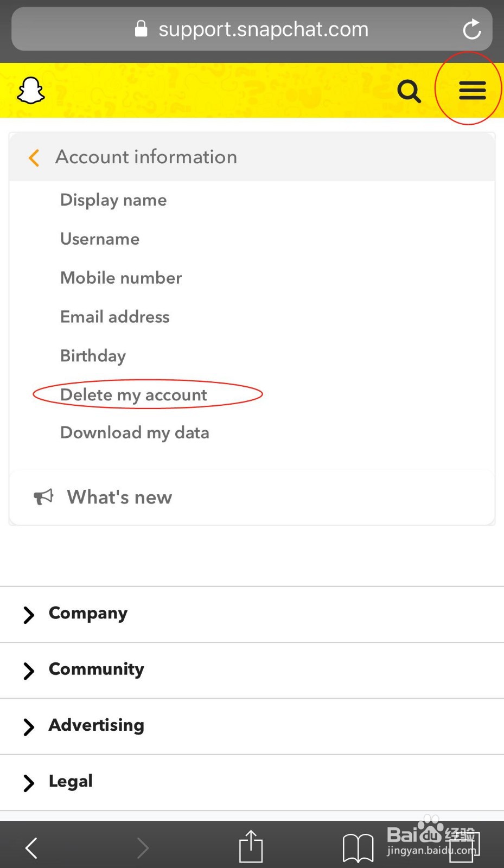Reload the page in the address bar
The height and width of the screenshot is (868, 504).
pos(472,29)
